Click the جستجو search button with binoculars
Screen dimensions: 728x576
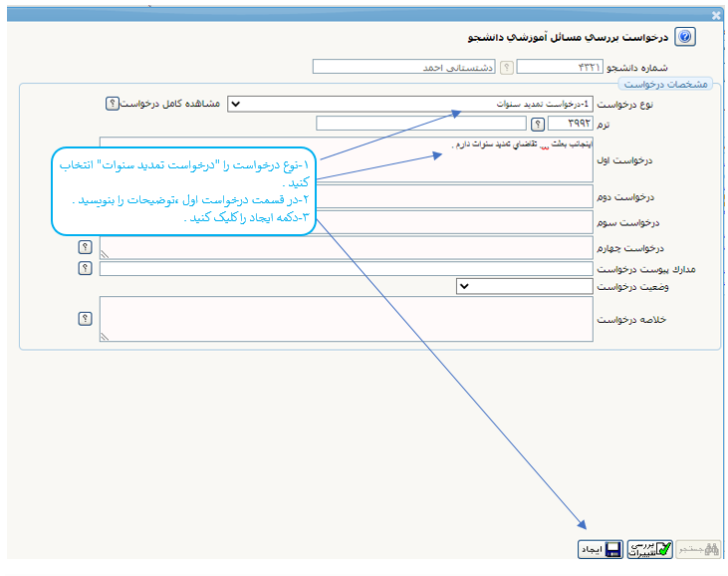(698, 549)
